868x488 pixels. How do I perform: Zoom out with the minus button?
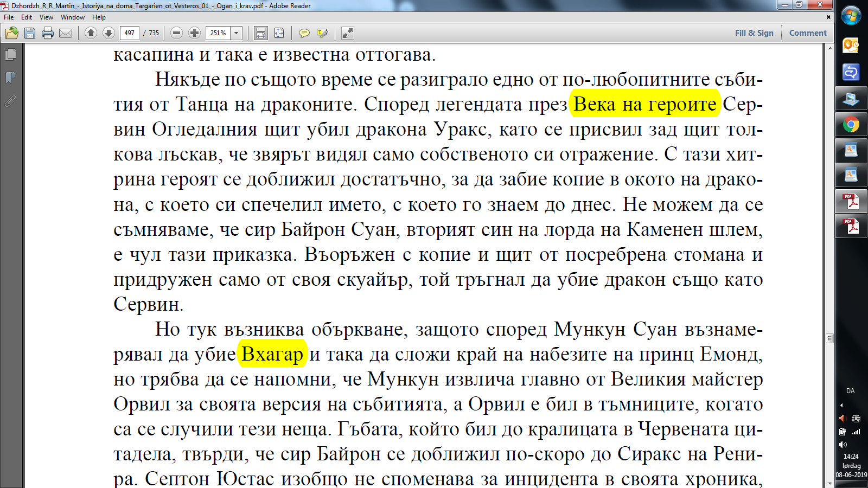176,33
